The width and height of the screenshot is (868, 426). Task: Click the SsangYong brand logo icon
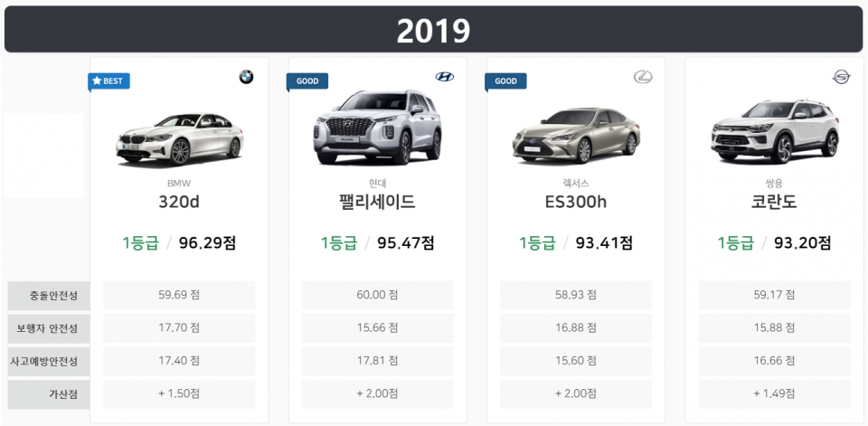pyautogui.click(x=842, y=78)
